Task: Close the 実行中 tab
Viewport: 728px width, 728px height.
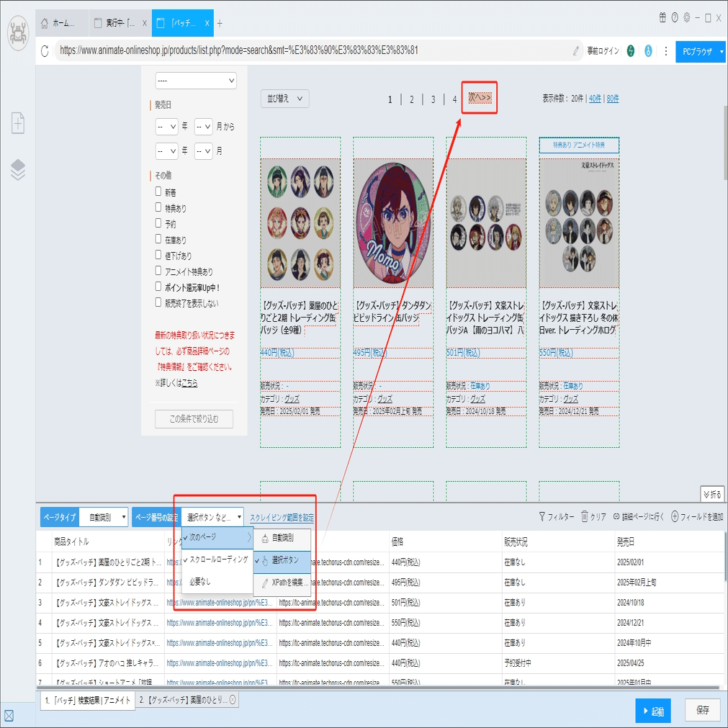Action: 145,23
